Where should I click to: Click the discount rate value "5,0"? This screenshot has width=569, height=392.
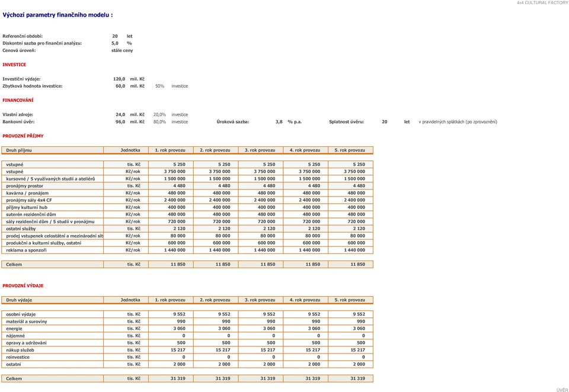tap(115, 43)
